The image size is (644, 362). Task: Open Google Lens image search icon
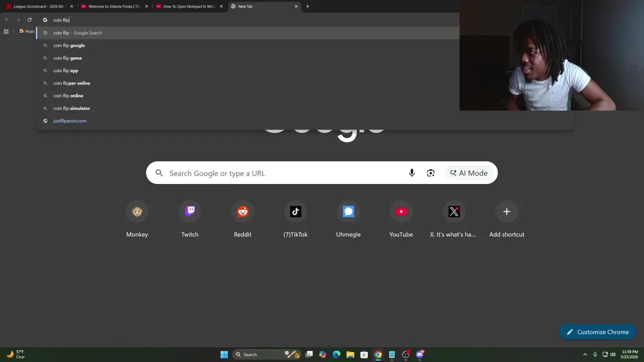coord(431,173)
